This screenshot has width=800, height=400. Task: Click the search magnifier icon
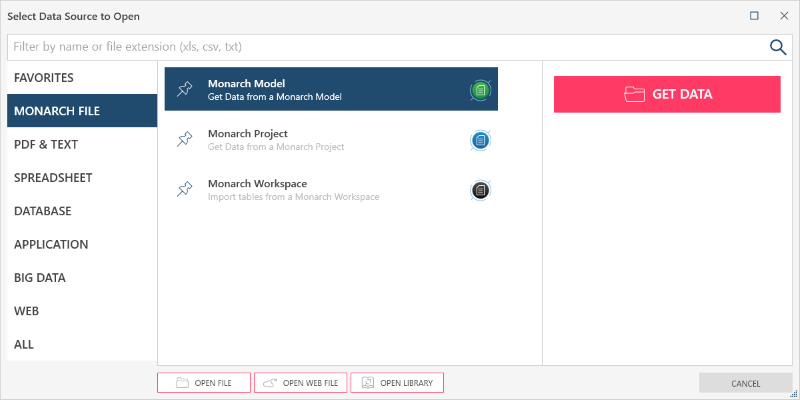[x=778, y=47]
